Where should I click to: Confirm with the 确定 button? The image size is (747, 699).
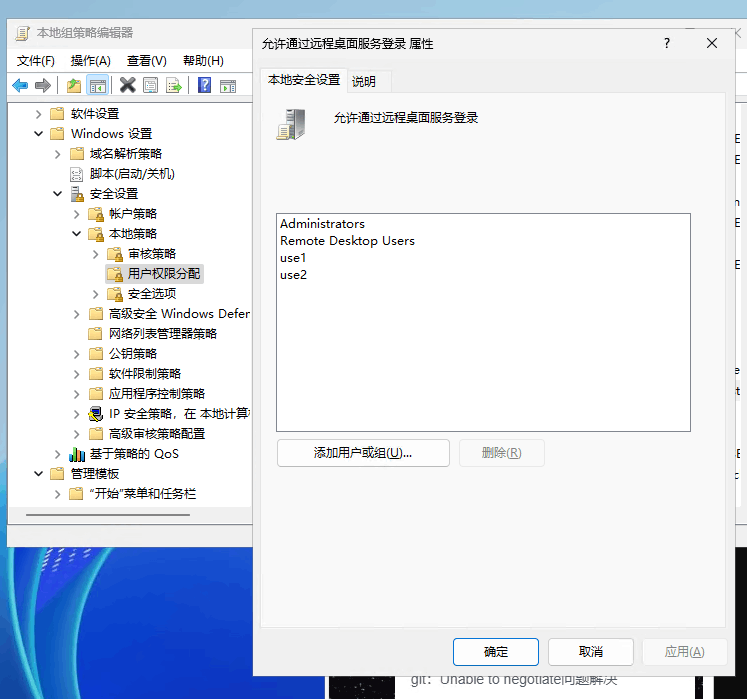[x=496, y=652]
